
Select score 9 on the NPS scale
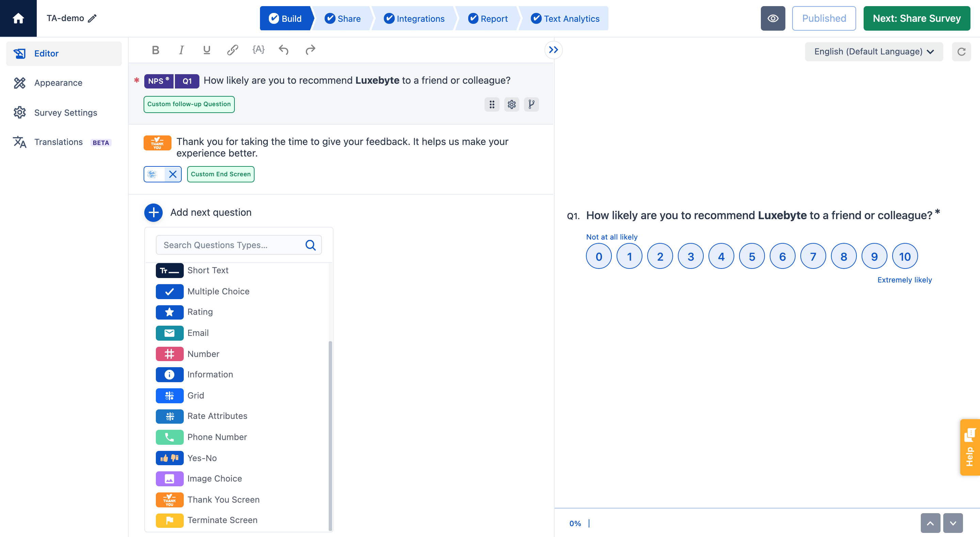tap(874, 256)
